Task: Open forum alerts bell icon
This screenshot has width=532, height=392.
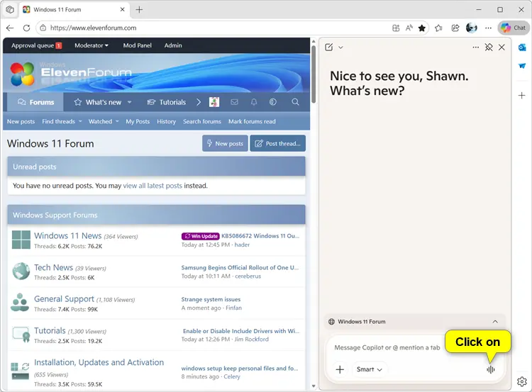Action: point(254,102)
